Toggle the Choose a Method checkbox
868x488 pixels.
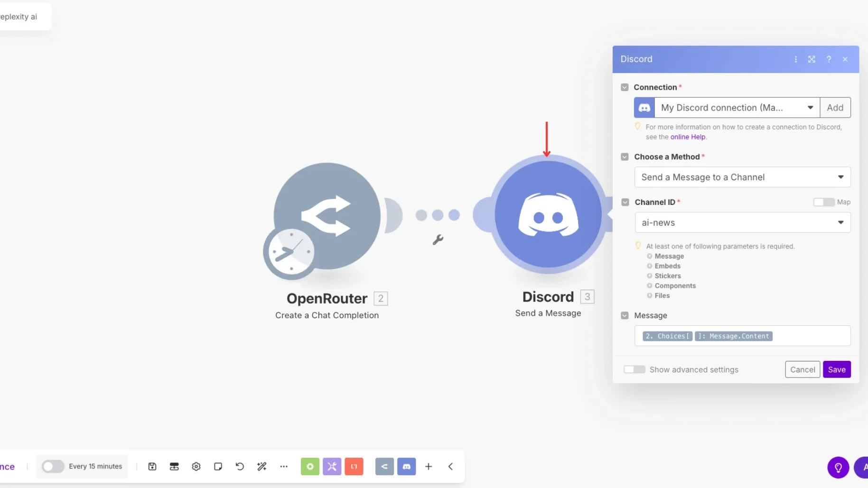pyautogui.click(x=625, y=157)
